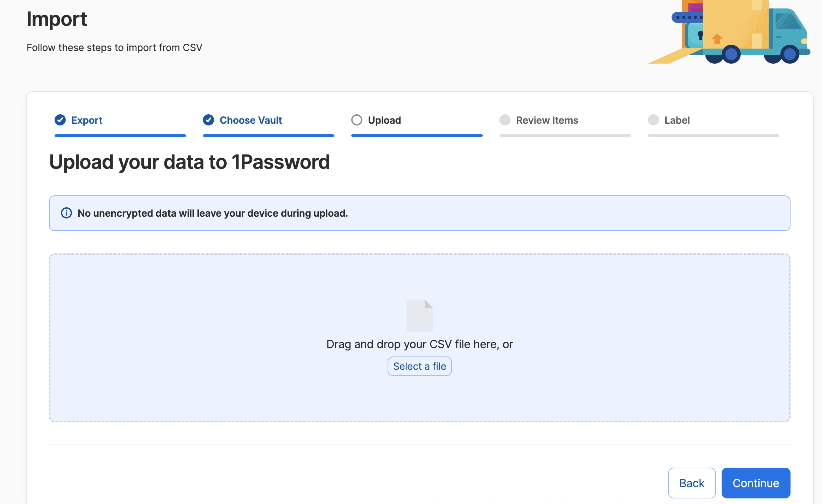Screen dimensions: 822x504
Task: Click the Review Items progress bar
Action: pos(565,136)
